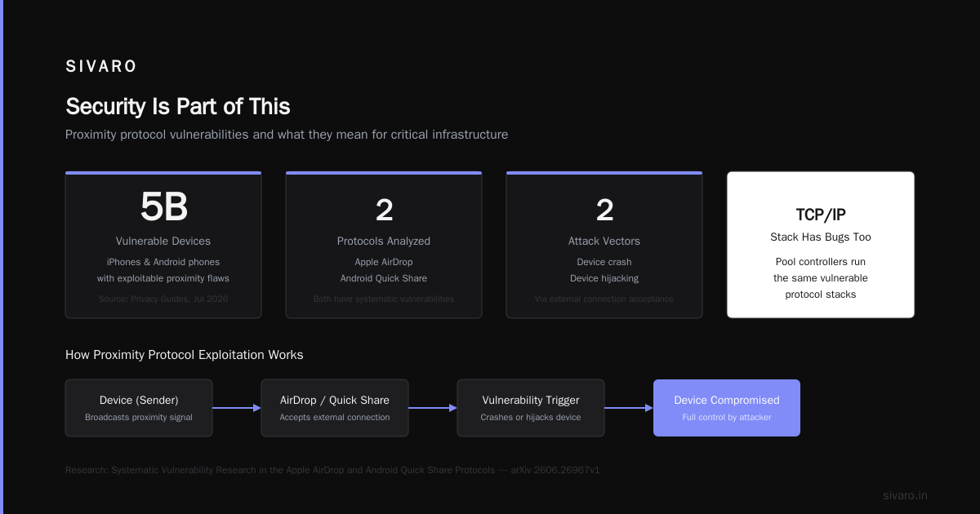Click the 'Device crash' line

(604, 262)
